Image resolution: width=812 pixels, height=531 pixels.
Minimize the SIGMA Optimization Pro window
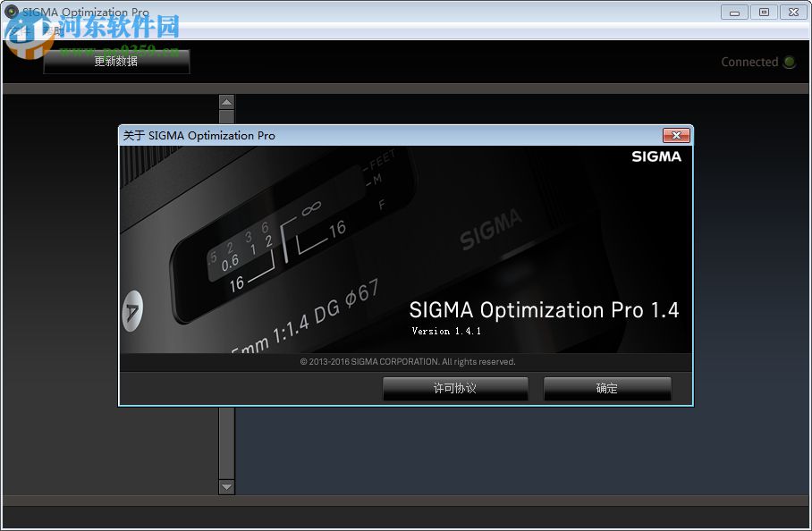coord(733,12)
